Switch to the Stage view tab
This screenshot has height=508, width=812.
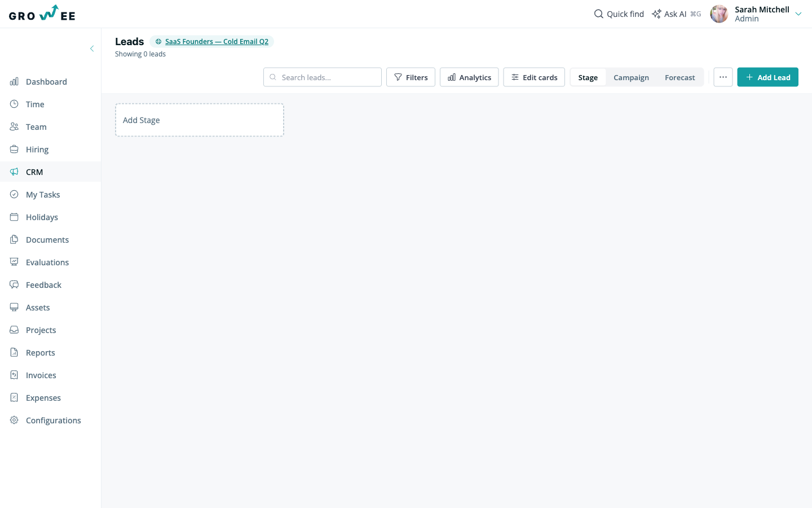click(588, 77)
